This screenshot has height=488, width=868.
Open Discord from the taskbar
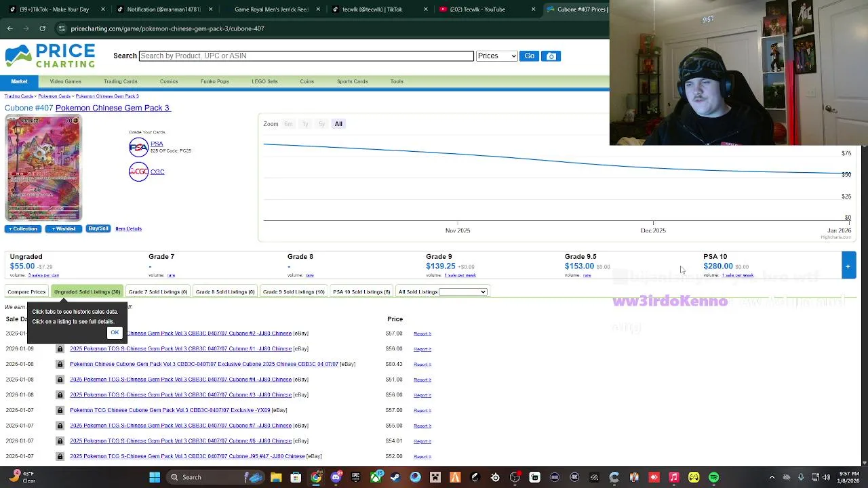point(336,477)
